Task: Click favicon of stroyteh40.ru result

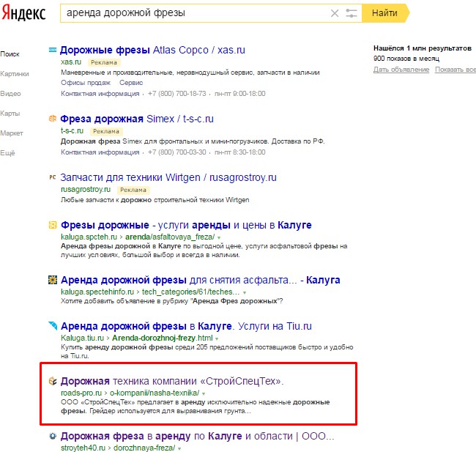Action: click(53, 436)
